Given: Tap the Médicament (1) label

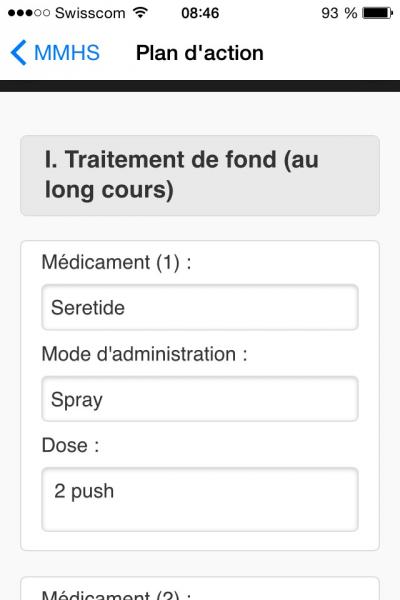Looking at the screenshot, I should 116,262.
